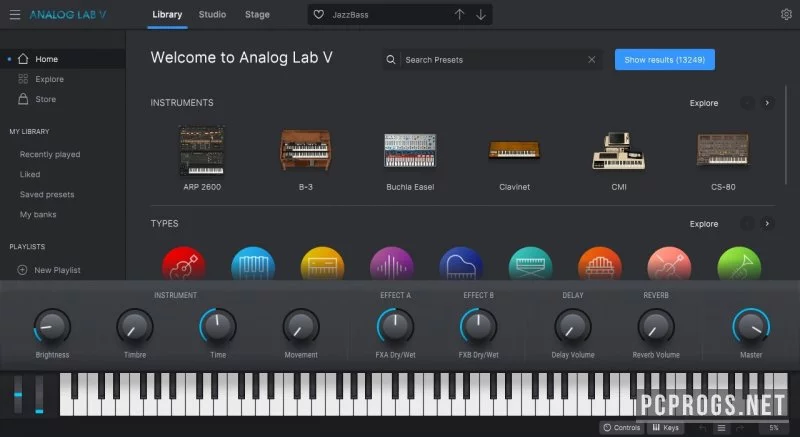
Task: Show previous types with left chevron
Action: click(747, 224)
